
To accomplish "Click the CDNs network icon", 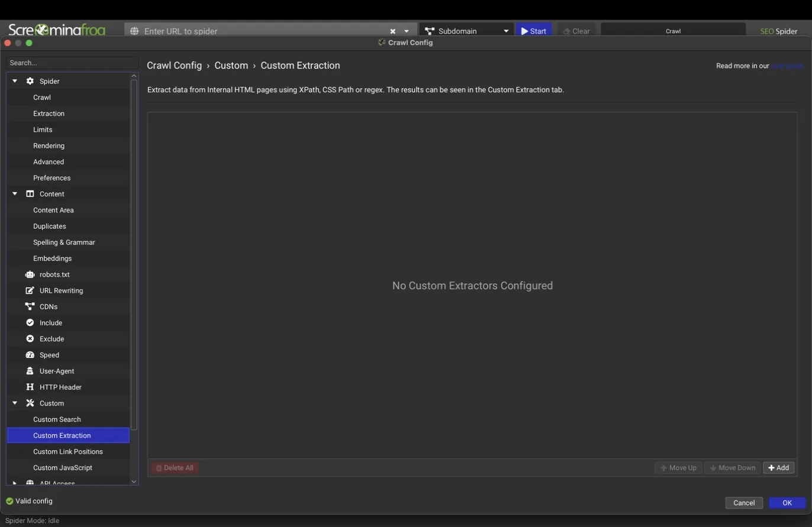I will pos(30,306).
